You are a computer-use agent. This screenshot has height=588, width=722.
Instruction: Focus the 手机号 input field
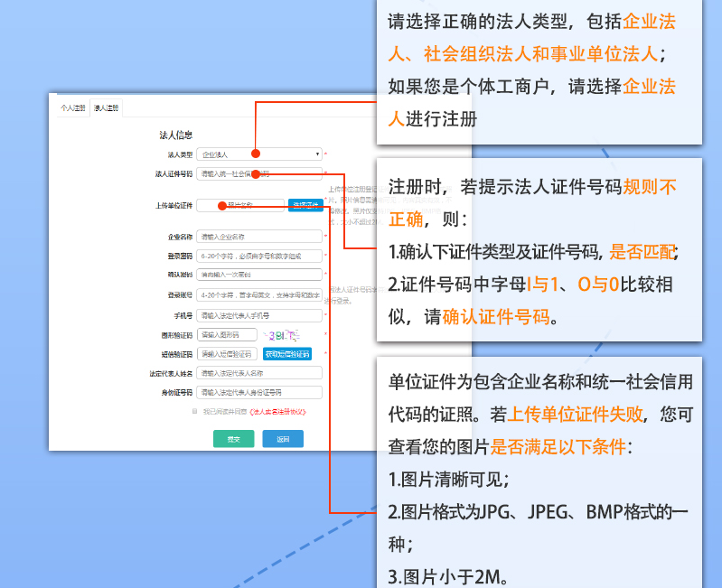[x=259, y=315]
